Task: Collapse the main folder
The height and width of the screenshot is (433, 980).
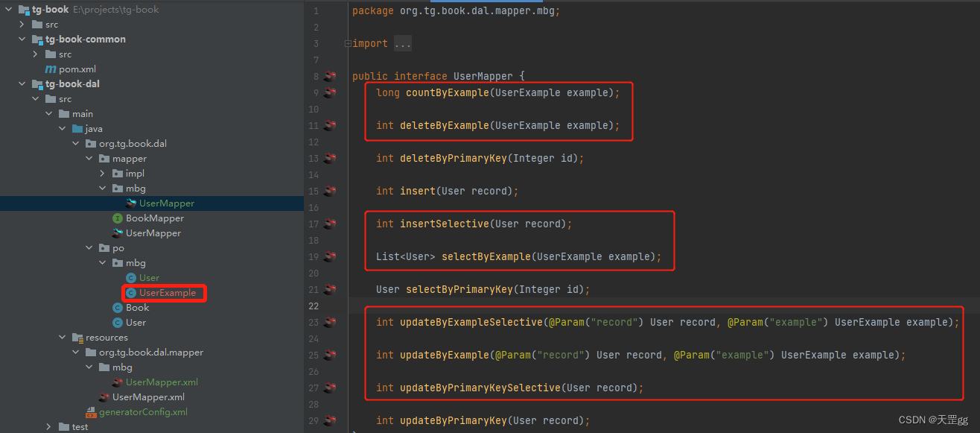Action: click(49, 114)
